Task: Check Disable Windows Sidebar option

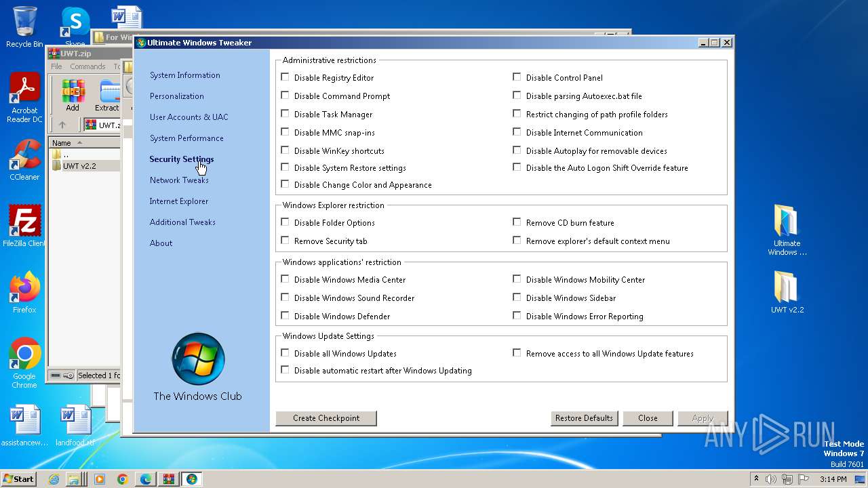Action: [517, 298]
